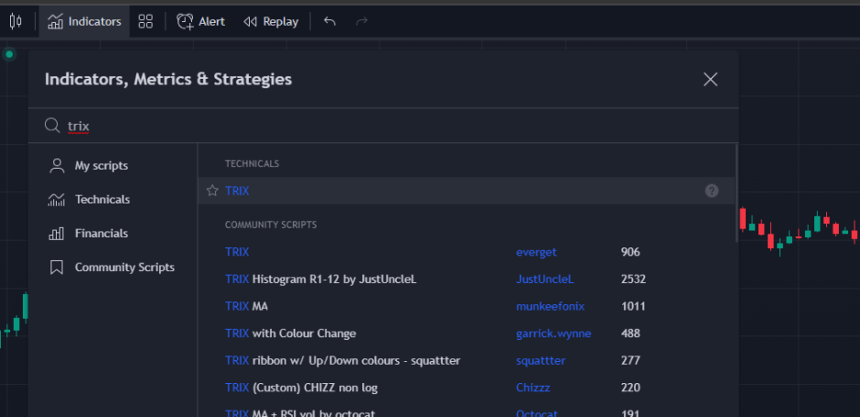
Task: Close the Indicators, Metrics & Strategies dialog
Action: 710,79
